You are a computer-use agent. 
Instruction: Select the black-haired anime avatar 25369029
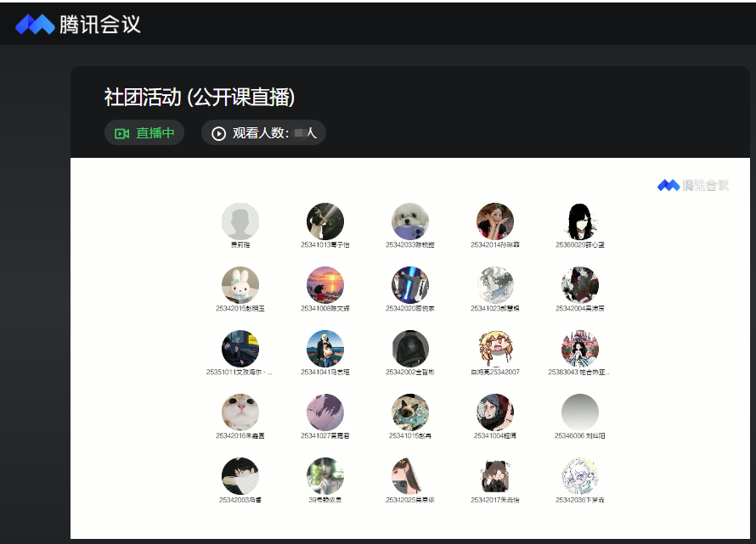(x=580, y=222)
